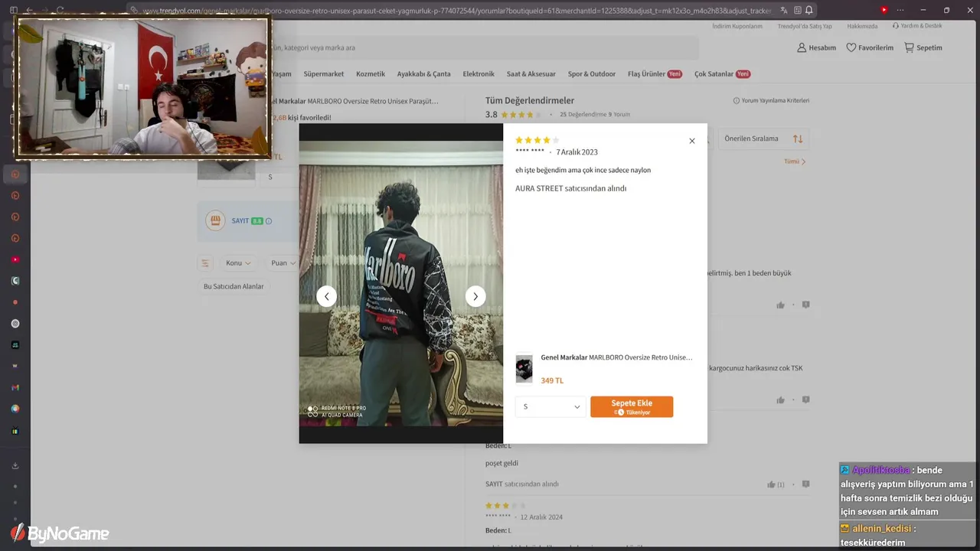Image resolution: width=980 pixels, height=551 pixels.
Task: Open Genel Markalar MARLBORO product link in popup
Action: (616, 357)
